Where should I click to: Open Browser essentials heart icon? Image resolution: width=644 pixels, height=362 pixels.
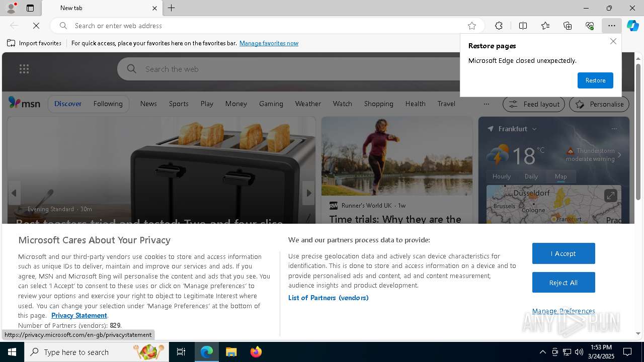[590, 26]
